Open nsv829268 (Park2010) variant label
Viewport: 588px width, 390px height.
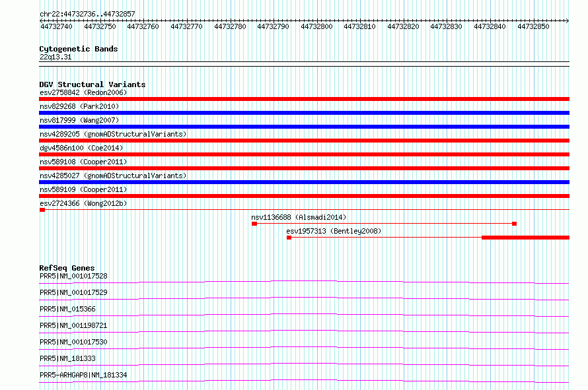[79, 106]
